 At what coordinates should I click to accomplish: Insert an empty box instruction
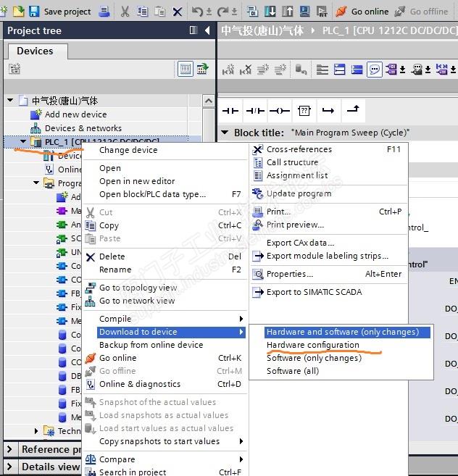point(304,111)
